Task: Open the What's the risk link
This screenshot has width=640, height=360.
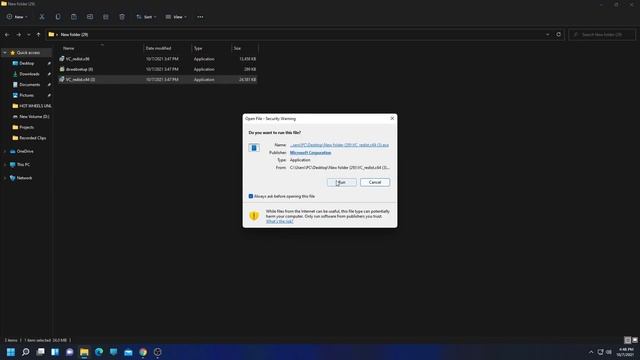Action: pyautogui.click(x=280, y=221)
